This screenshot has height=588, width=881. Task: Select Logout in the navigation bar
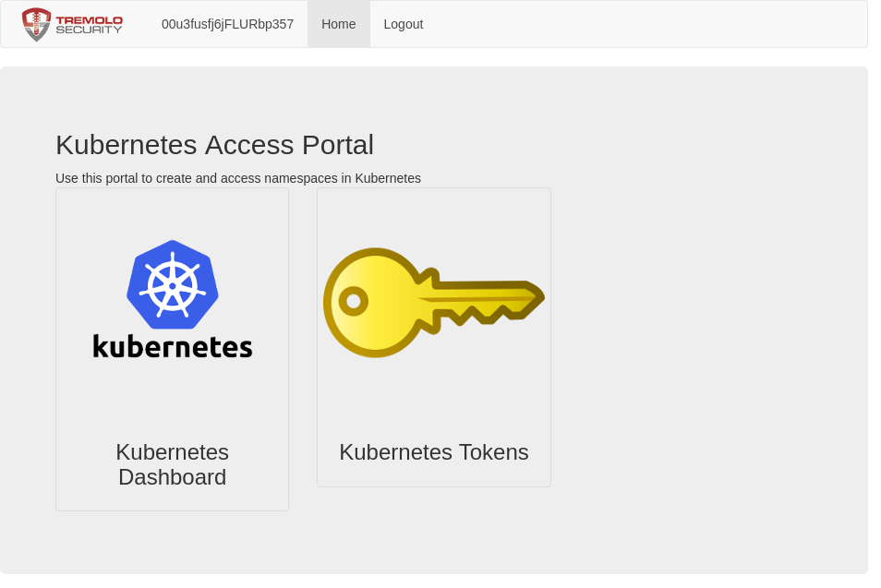click(404, 24)
